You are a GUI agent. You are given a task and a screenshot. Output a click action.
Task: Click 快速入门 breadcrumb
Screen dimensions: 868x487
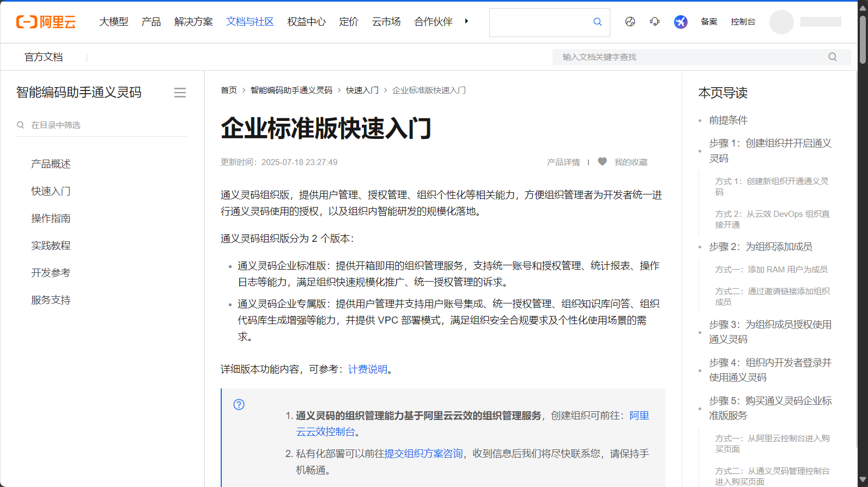[x=362, y=90]
